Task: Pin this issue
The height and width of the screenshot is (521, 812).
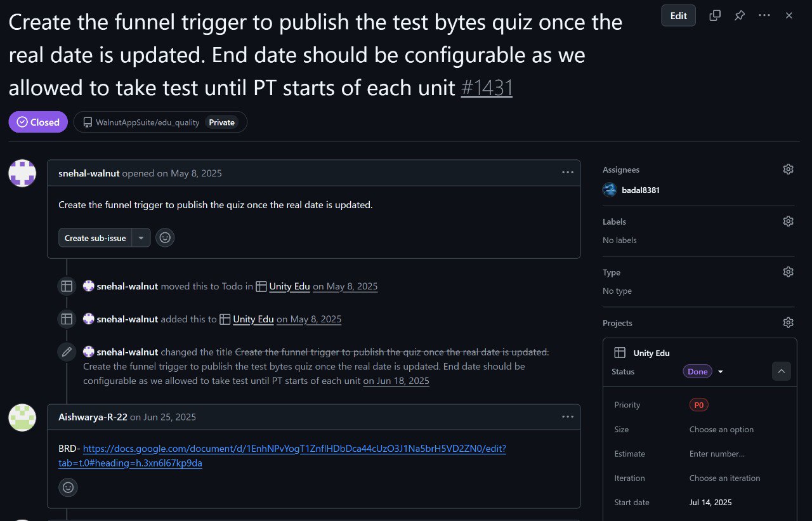Action: (739, 15)
